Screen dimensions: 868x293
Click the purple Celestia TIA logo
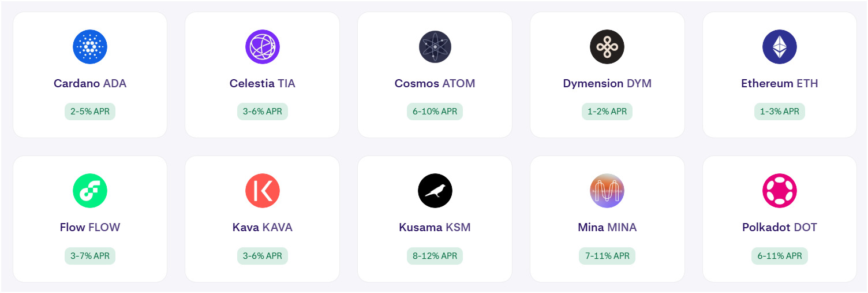tap(263, 47)
